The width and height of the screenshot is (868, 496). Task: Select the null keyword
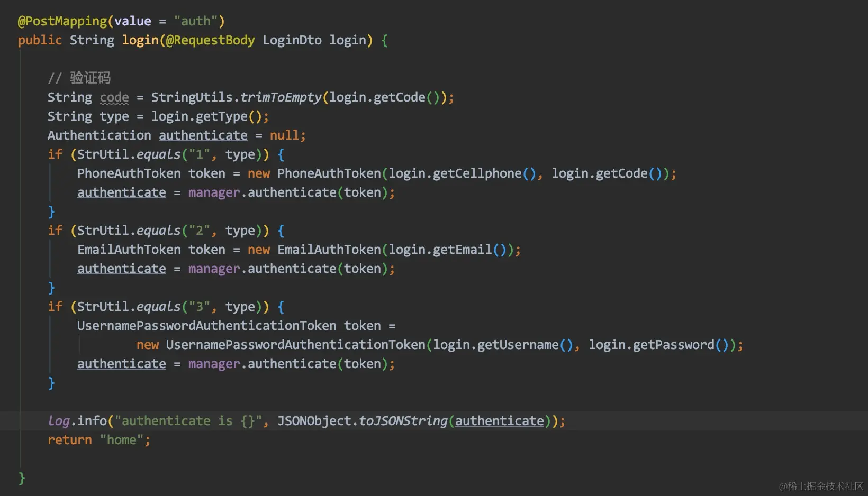[x=285, y=135]
